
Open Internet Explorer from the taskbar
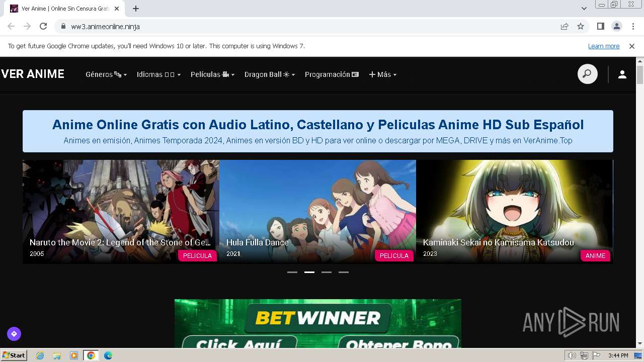[40, 355]
